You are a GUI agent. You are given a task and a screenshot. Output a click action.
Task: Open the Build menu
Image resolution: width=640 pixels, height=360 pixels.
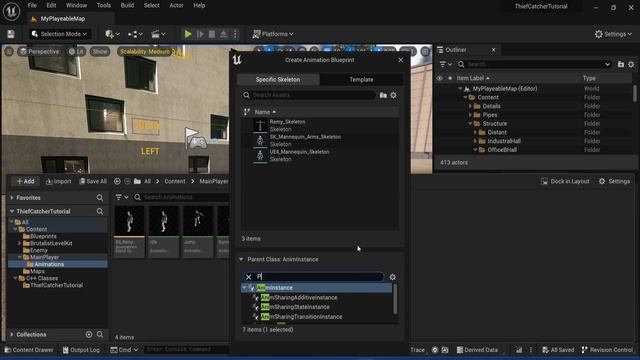point(127,5)
